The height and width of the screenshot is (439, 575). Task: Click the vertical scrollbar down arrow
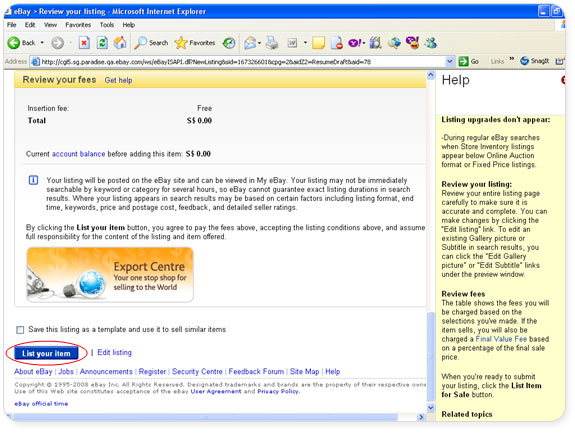tap(431, 407)
